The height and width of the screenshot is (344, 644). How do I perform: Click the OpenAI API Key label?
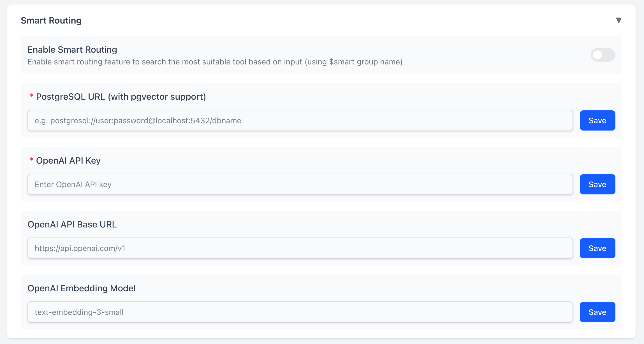click(68, 161)
